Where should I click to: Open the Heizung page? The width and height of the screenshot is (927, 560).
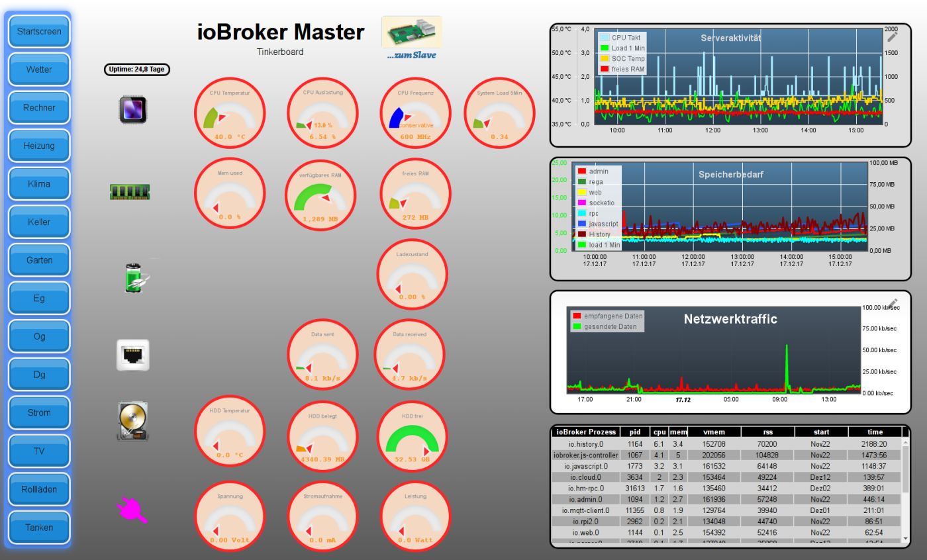coord(39,146)
